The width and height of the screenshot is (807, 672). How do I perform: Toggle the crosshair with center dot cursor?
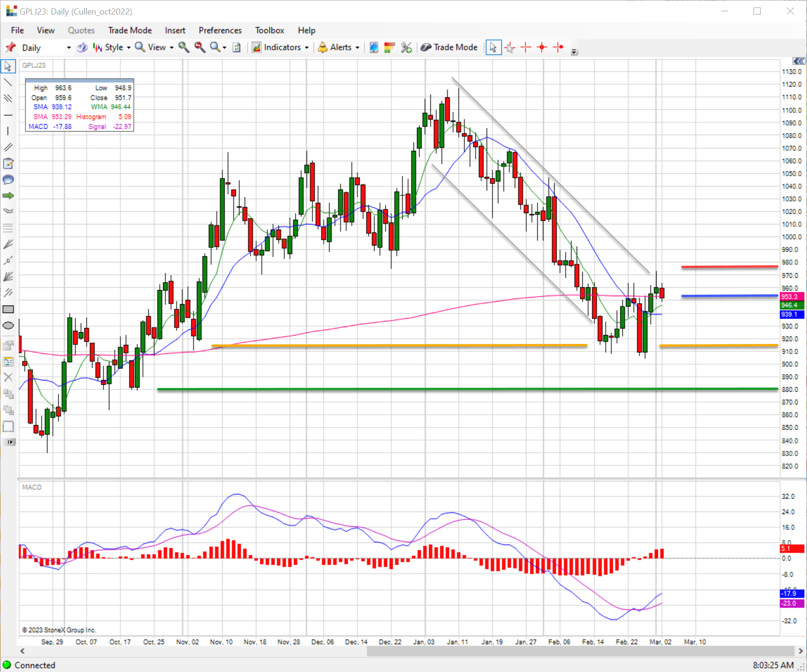point(542,47)
